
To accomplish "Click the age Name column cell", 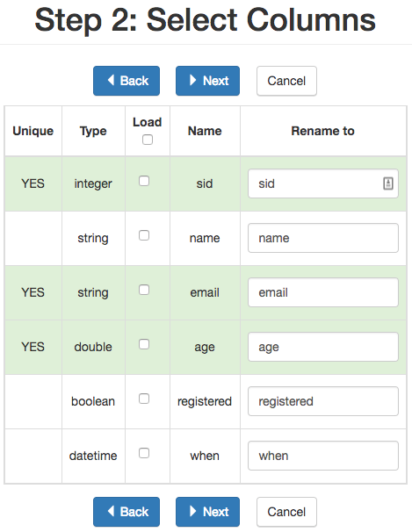I will tap(205, 348).
